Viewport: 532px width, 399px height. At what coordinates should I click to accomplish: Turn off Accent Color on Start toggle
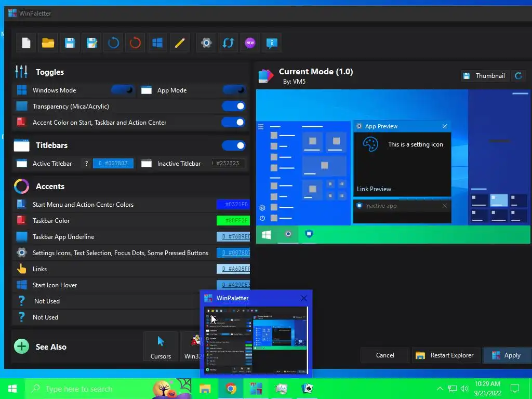[233, 122]
